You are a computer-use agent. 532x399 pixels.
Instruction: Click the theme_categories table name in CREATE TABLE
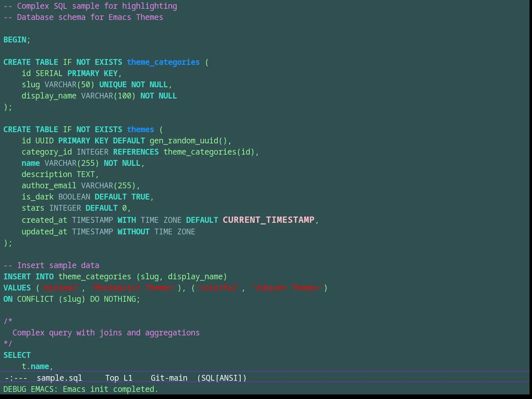coord(163,62)
